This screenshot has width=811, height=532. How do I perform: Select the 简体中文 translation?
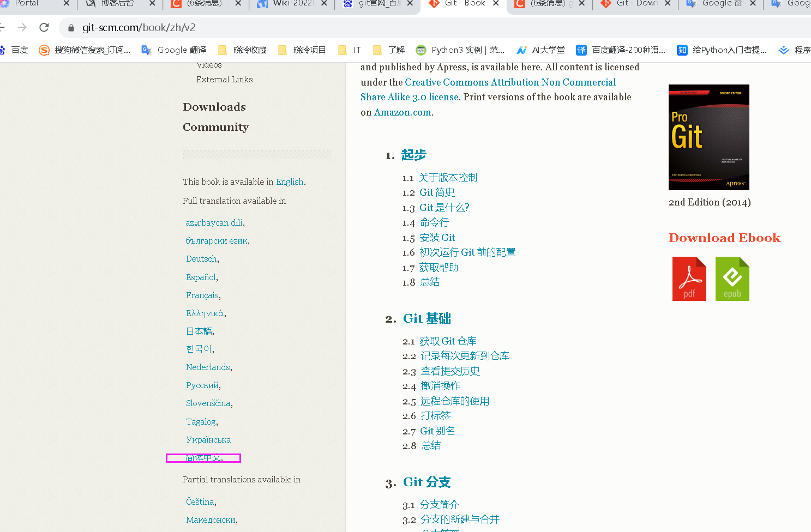(203, 458)
